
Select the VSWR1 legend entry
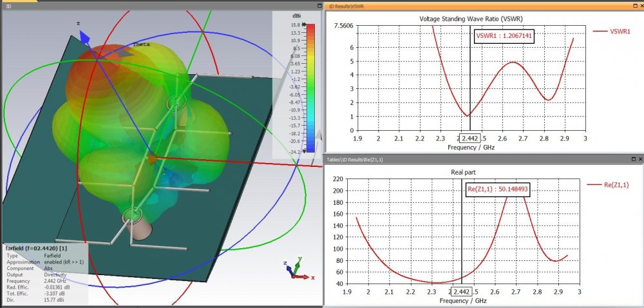tap(614, 31)
